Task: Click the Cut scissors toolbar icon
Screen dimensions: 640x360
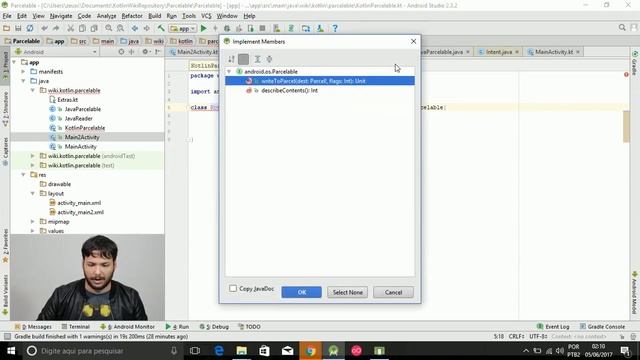Action: click(x=71, y=28)
